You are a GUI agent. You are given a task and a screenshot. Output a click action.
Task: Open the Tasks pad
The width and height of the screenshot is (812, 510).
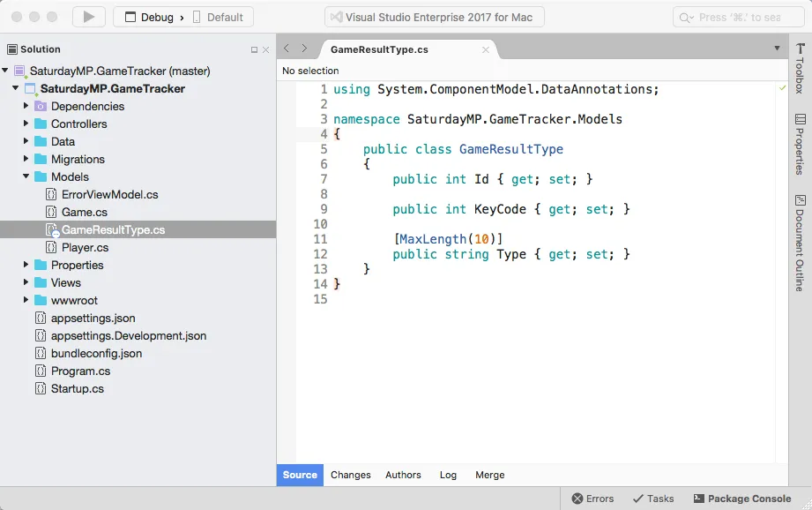point(653,499)
